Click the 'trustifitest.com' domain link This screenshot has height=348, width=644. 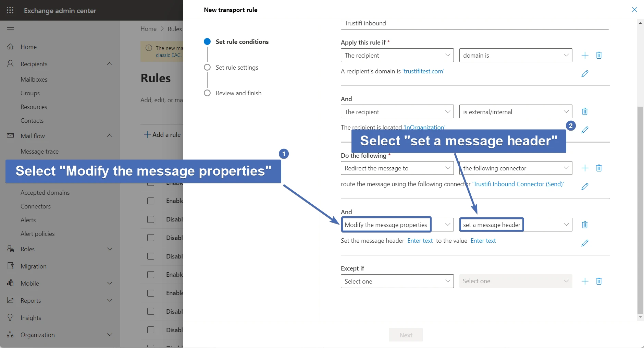coord(423,71)
